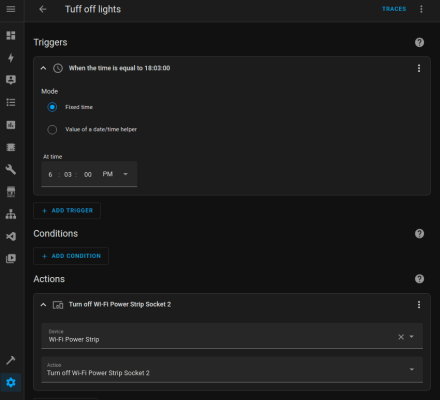Viewport: 440px width, 400px height.
Task: Open the page overflow menu beside TRACES
Action: pos(421,9)
